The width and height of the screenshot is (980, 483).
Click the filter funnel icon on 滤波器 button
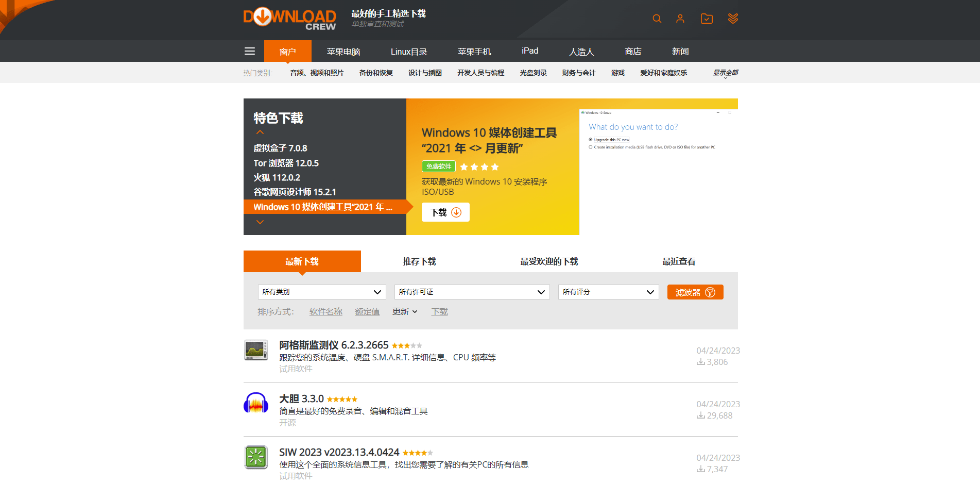710,292
